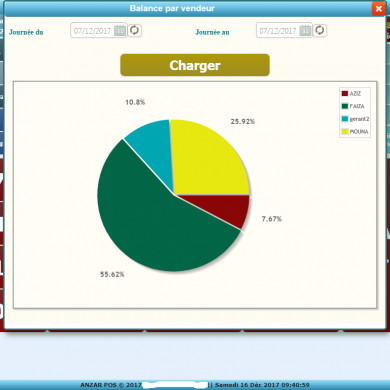The image size is (390, 390).
Task: Select the AZIZ dark red legend swatch
Action: 345,93
